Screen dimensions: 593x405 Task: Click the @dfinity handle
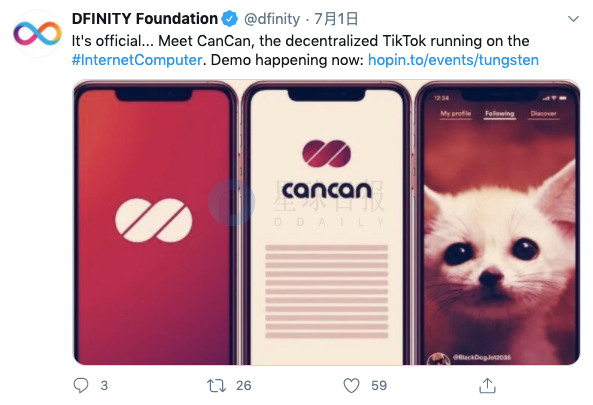coord(272,19)
